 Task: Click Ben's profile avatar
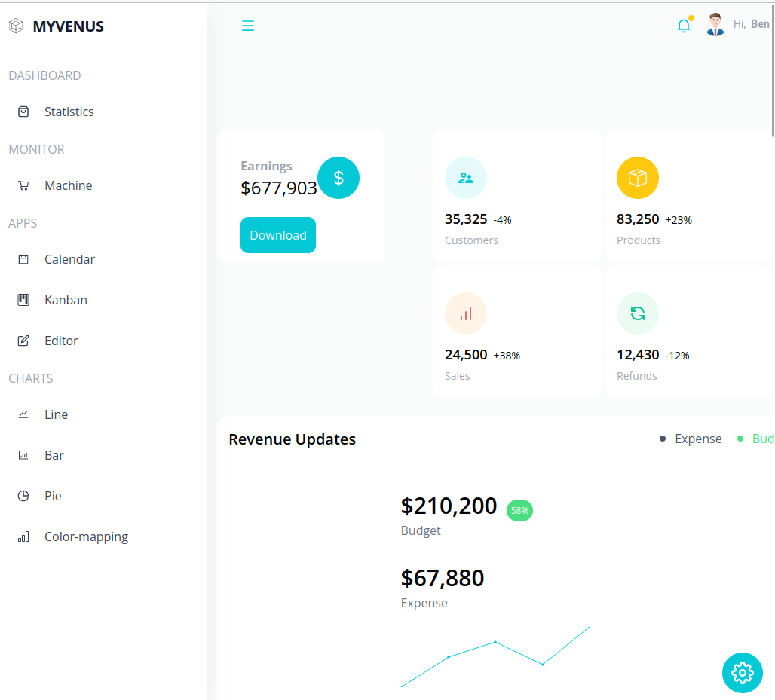click(x=715, y=25)
